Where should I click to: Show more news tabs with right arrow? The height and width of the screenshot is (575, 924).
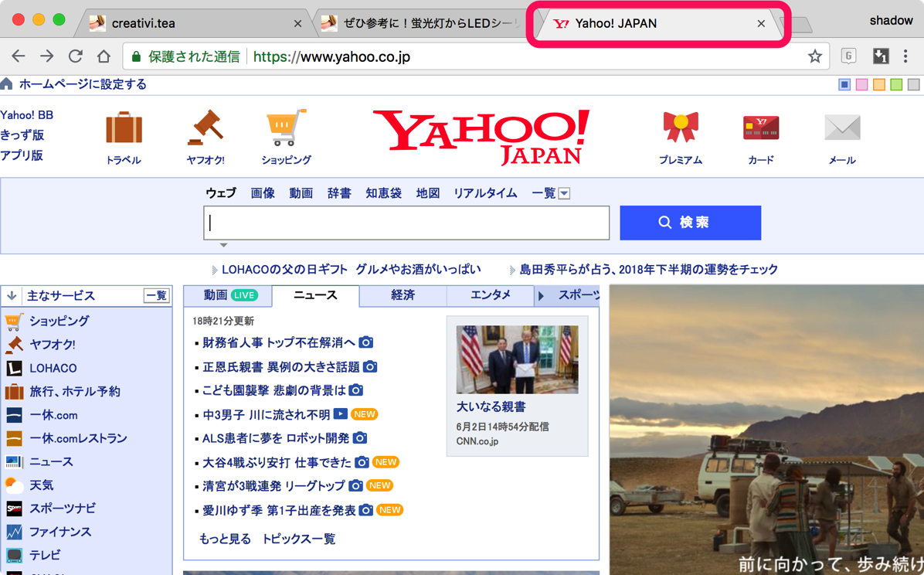[x=541, y=295]
